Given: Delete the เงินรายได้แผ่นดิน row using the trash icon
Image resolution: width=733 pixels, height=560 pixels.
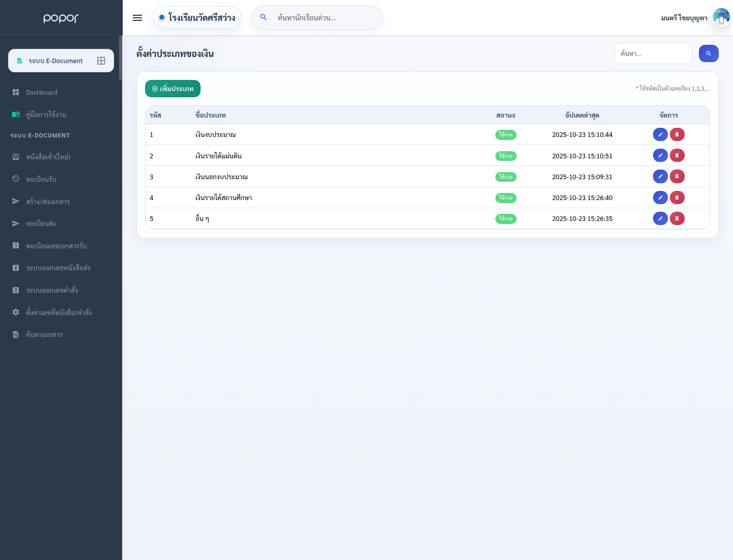Looking at the screenshot, I should tap(677, 155).
